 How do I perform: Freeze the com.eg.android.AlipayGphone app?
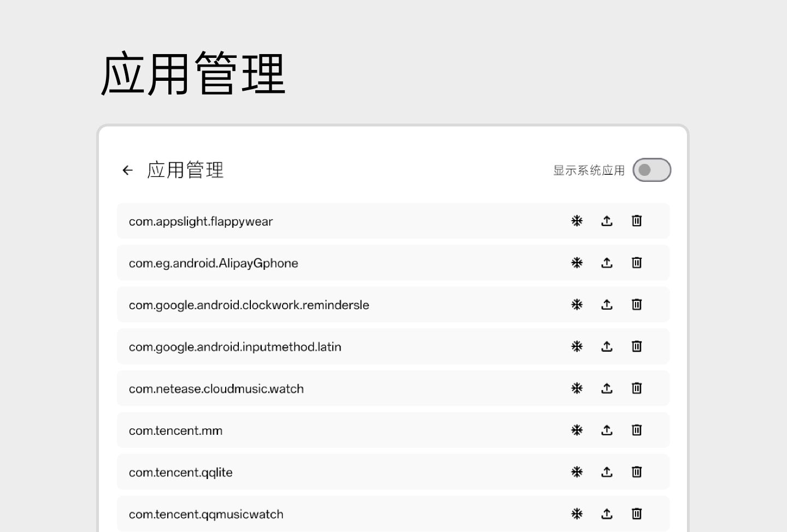point(577,263)
